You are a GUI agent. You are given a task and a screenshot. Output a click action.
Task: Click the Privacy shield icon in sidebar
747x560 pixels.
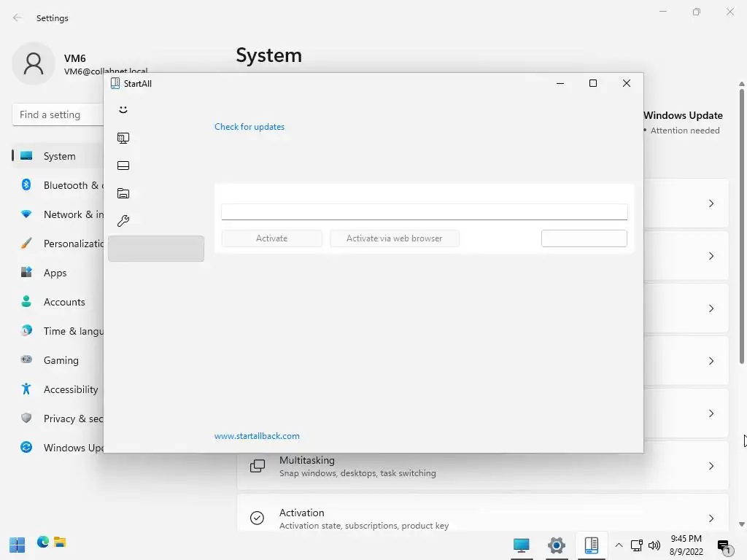point(26,418)
